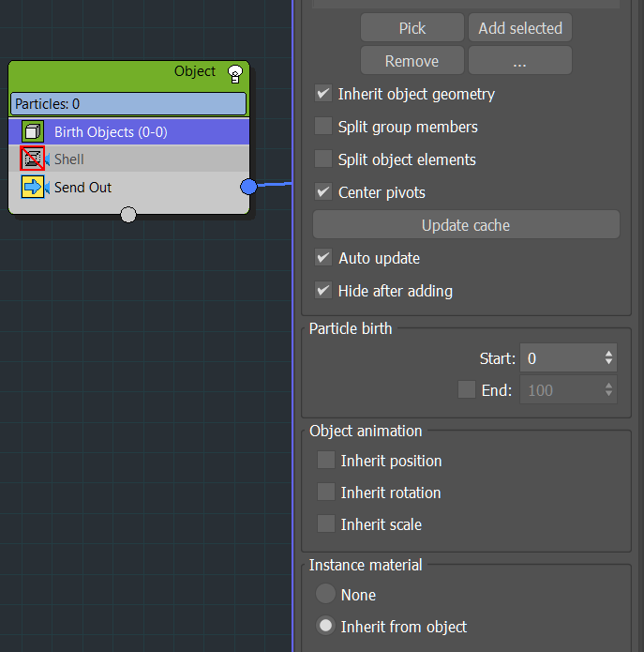644x652 pixels.
Task: Click the blue output connector on Send Out
Action: pos(248,187)
